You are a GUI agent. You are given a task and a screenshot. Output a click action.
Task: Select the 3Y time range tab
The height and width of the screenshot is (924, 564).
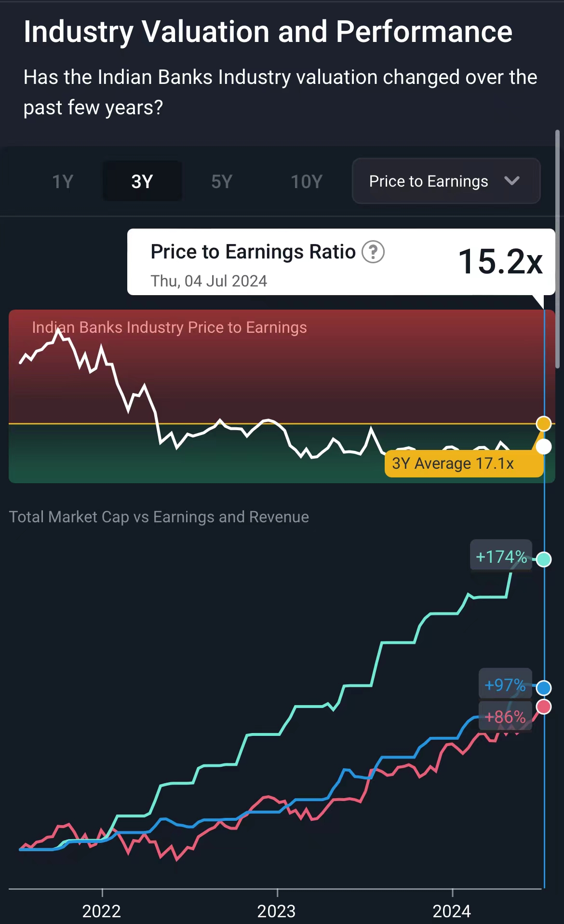click(142, 182)
